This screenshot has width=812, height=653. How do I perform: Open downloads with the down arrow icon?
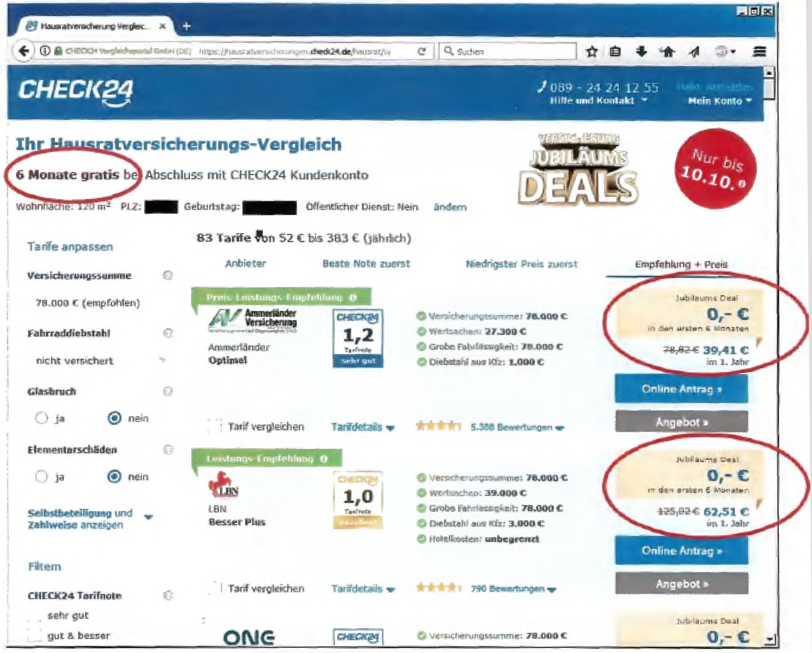coord(641,52)
